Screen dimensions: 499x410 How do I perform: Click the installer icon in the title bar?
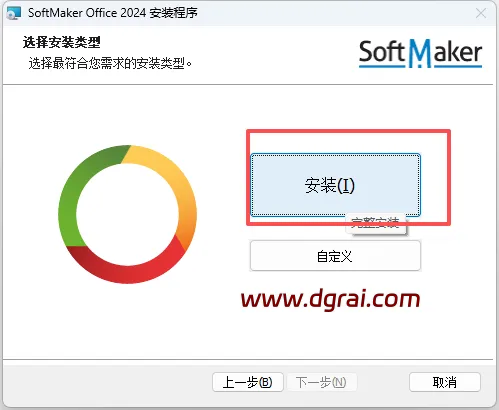tap(14, 13)
